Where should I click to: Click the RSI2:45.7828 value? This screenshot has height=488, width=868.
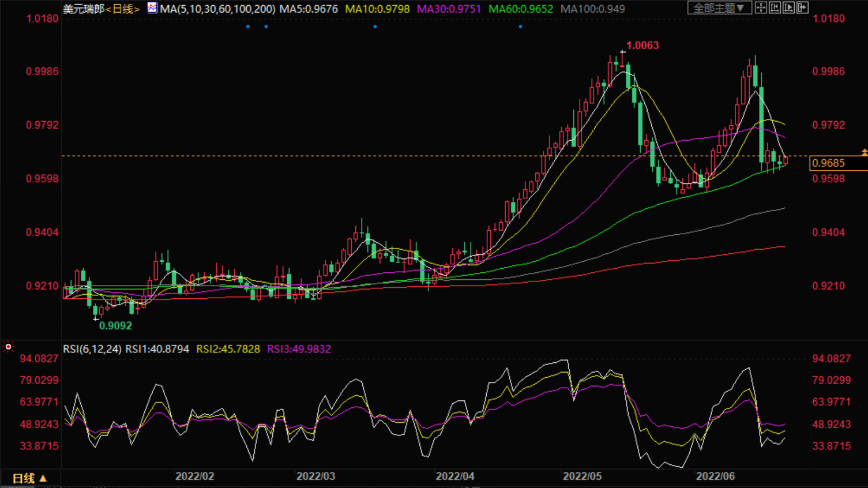[x=228, y=349]
